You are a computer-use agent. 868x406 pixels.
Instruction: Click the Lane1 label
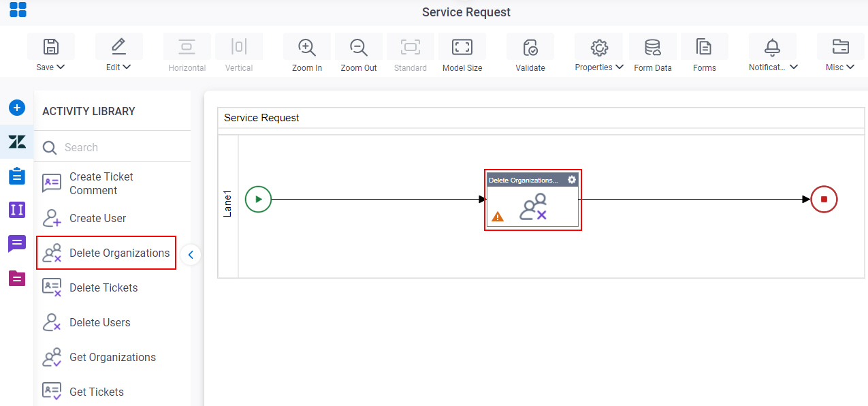pos(228,205)
